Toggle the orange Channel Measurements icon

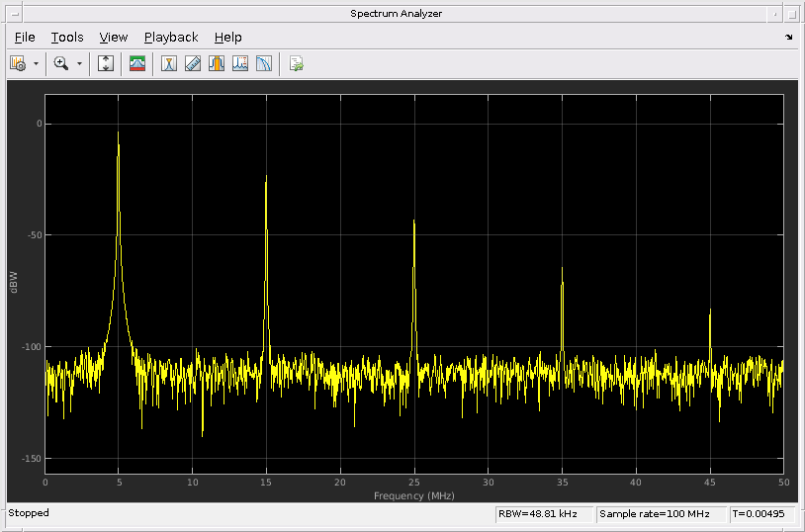pos(217,63)
